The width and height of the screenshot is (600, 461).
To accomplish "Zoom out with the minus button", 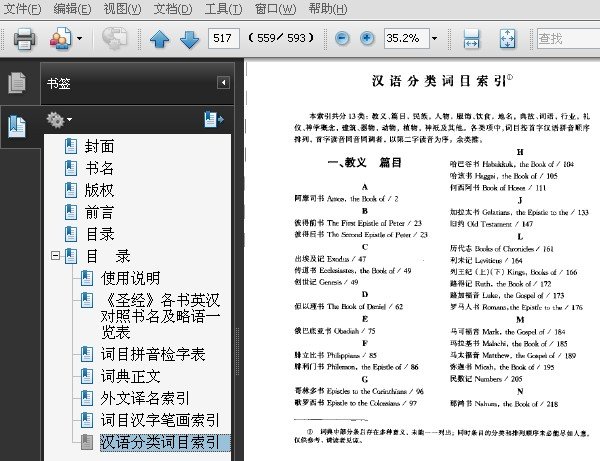I will (342, 38).
